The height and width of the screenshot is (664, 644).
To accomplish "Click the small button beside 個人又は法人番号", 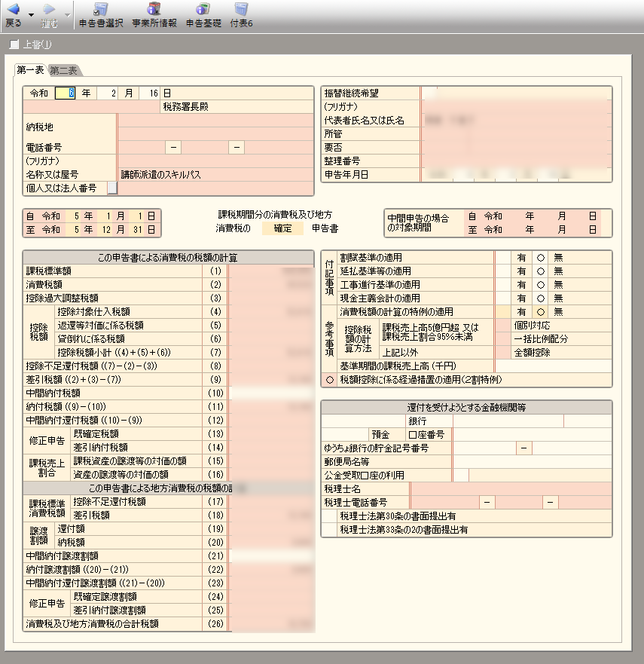I will [x=111, y=188].
